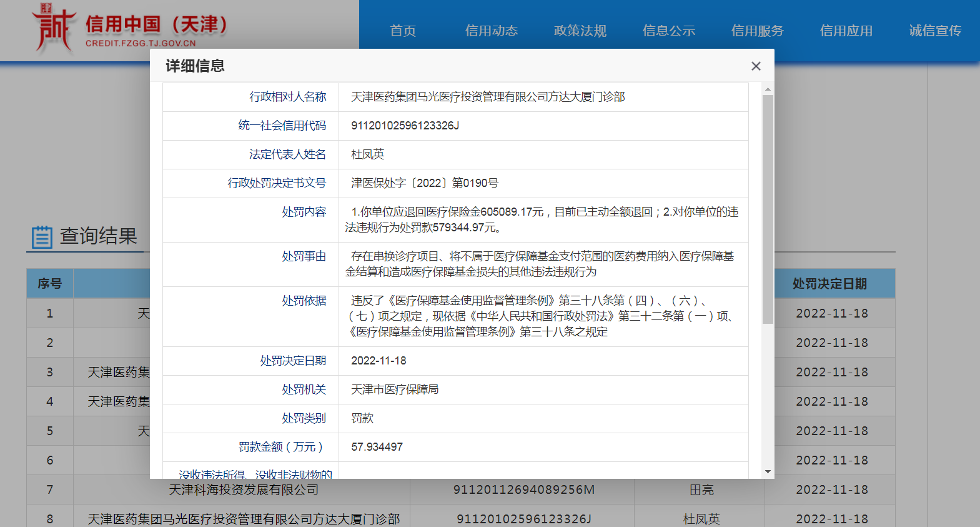Click the date in table row 1
Screen dimensions: 980x527
(x=832, y=314)
